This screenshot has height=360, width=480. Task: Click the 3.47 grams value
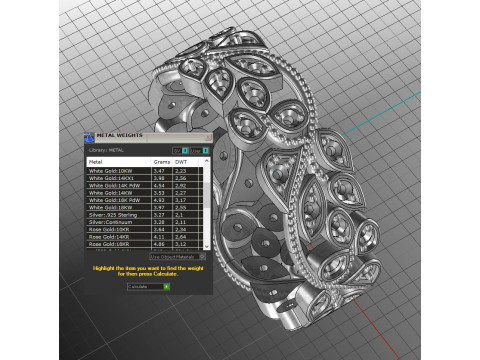click(159, 171)
